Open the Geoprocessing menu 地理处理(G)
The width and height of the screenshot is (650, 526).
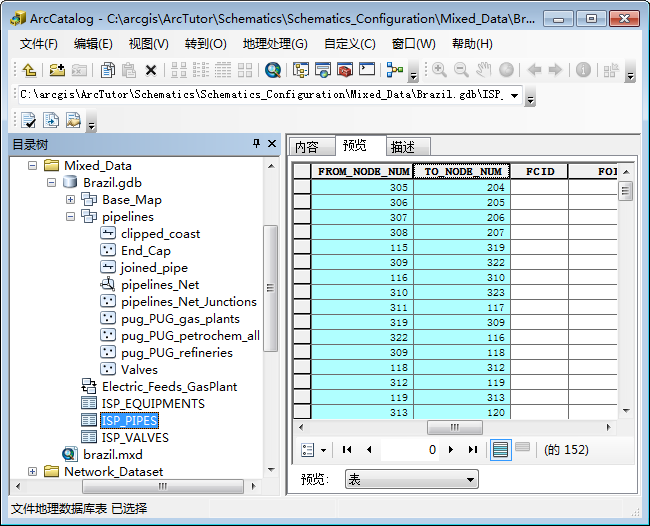click(x=275, y=44)
